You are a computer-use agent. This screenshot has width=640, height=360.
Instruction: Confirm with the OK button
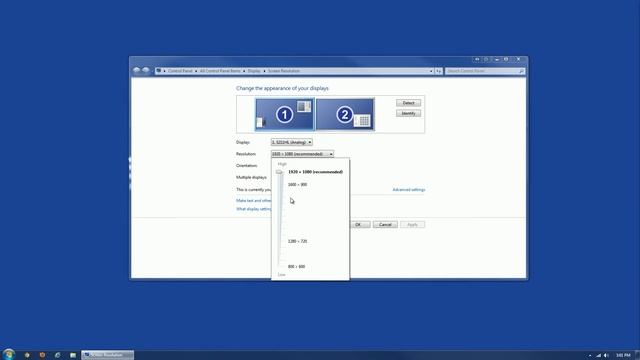(x=360, y=224)
